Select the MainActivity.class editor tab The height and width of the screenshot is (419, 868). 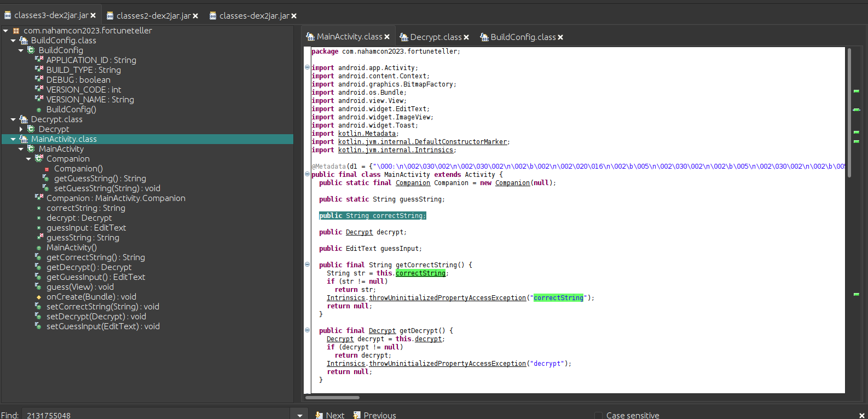(x=349, y=37)
